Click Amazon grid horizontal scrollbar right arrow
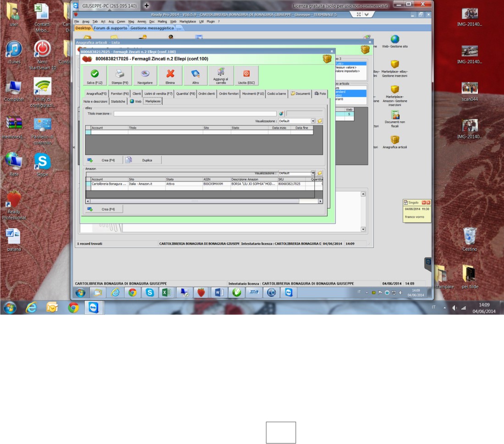This screenshot has height=444, width=504. (320, 201)
